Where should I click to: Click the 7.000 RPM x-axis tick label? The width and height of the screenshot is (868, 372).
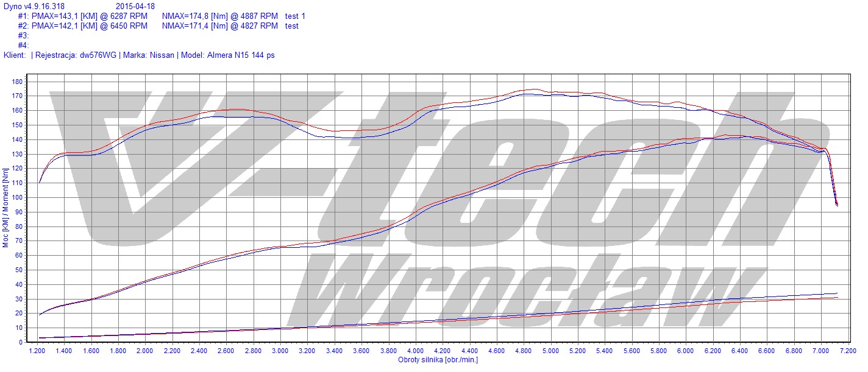[821, 351]
